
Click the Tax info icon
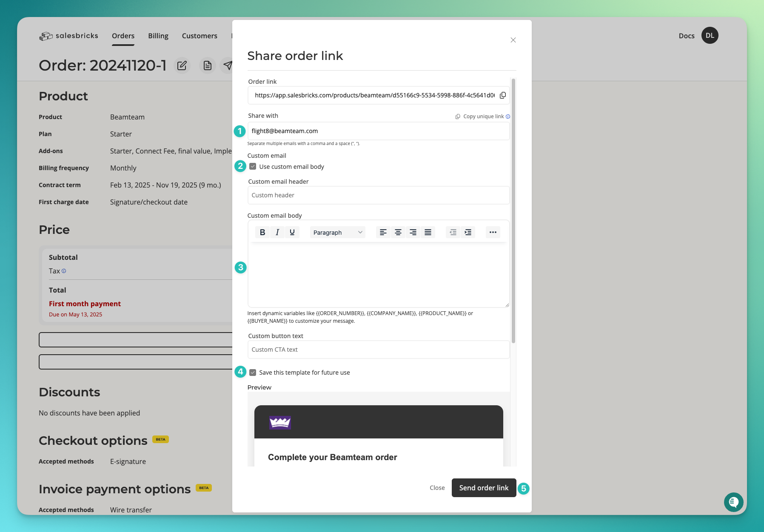(x=64, y=271)
